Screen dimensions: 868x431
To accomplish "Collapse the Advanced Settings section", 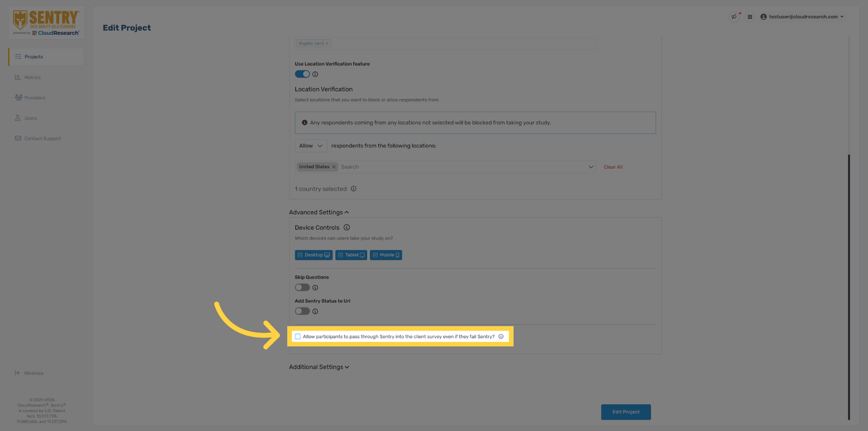I will (x=319, y=212).
